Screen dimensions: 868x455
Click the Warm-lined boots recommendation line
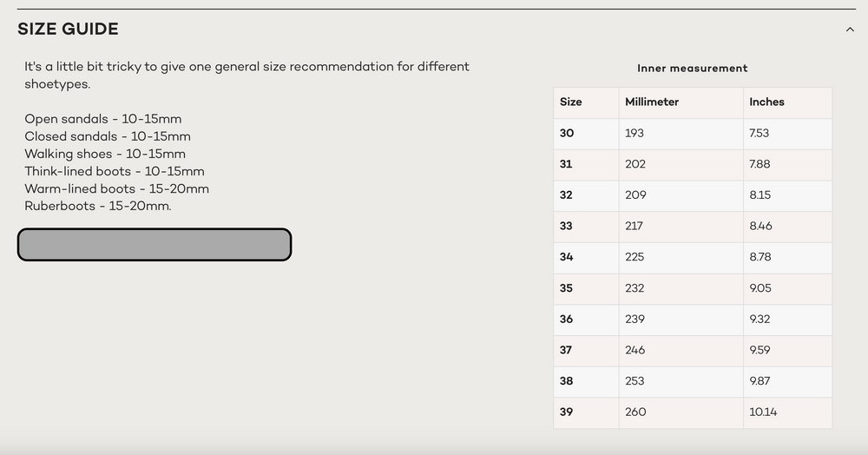pyautogui.click(x=117, y=188)
